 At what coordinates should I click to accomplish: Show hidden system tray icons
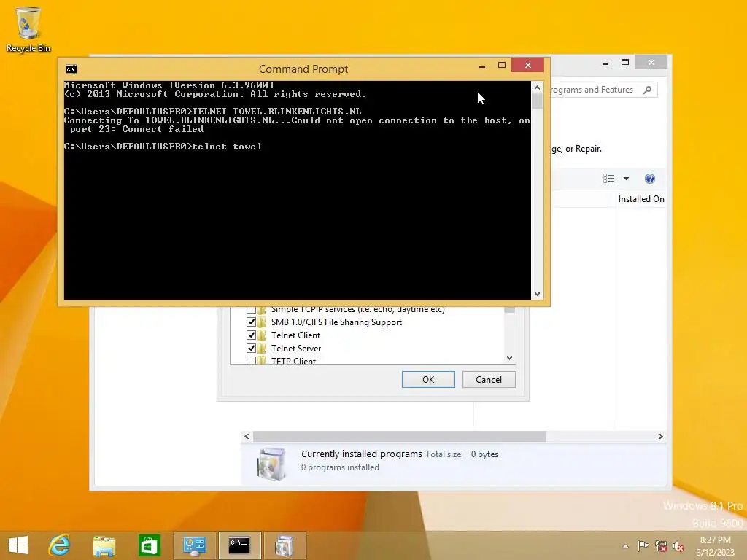[x=625, y=546]
